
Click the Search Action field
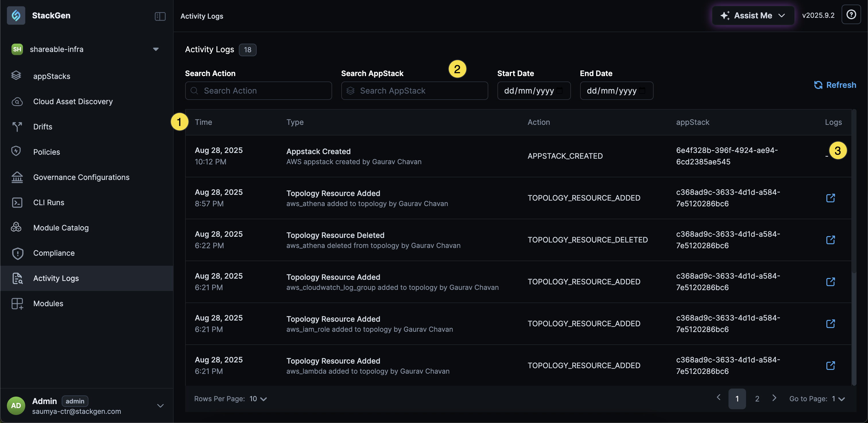[258, 91]
